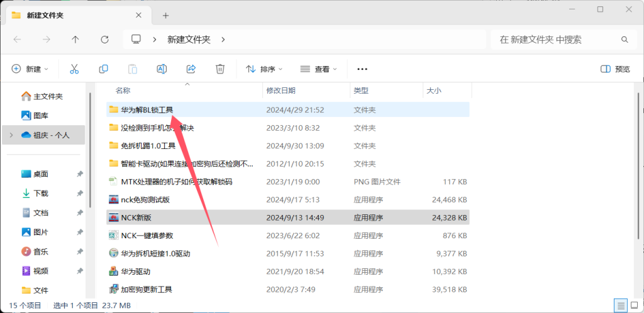This screenshot has height=313, width=644.
Task: Click the 15 个项目 status text
Action: point(25,305)
